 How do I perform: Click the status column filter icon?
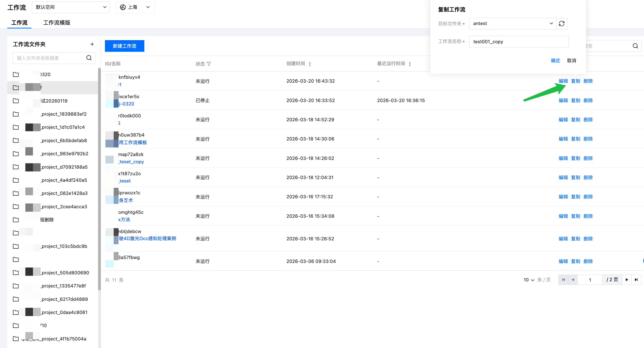point(209,64)
